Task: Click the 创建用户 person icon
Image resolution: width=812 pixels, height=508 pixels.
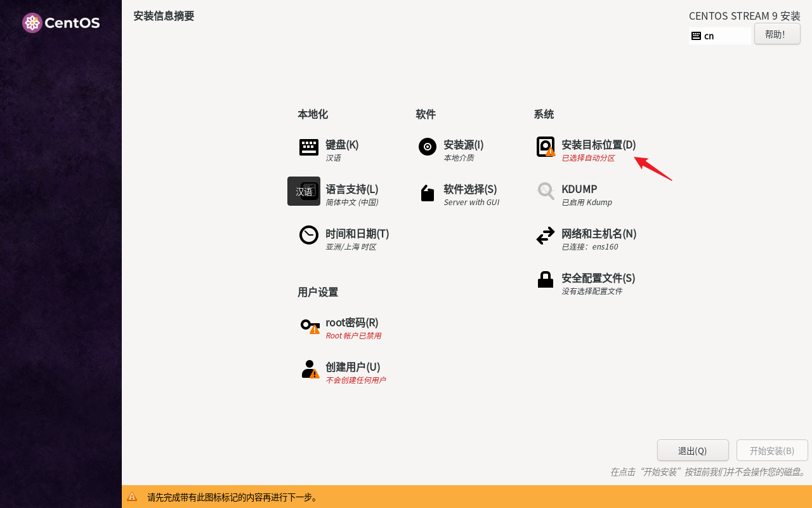Action: point(310,370)
